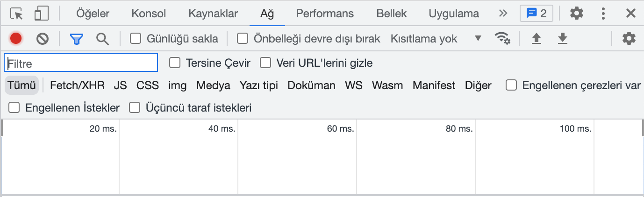Enable the Günlüğü sakla checkbox
This screenshot has height=197, width=644.
click(x=136, y=38)
